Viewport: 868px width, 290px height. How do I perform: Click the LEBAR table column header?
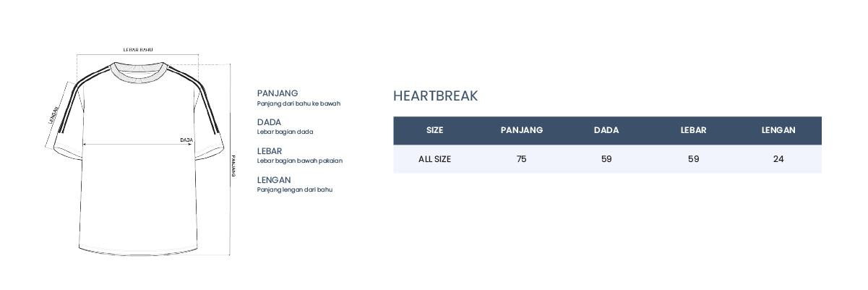[693, 130]
